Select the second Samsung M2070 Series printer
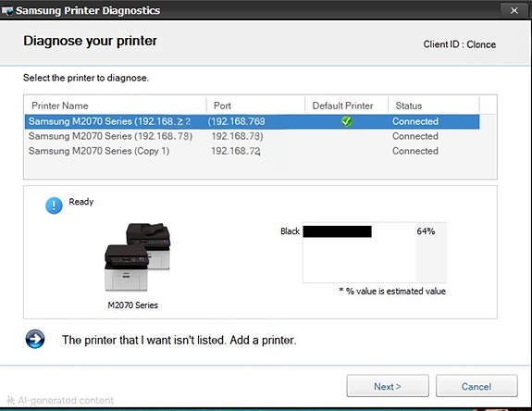 252,136
